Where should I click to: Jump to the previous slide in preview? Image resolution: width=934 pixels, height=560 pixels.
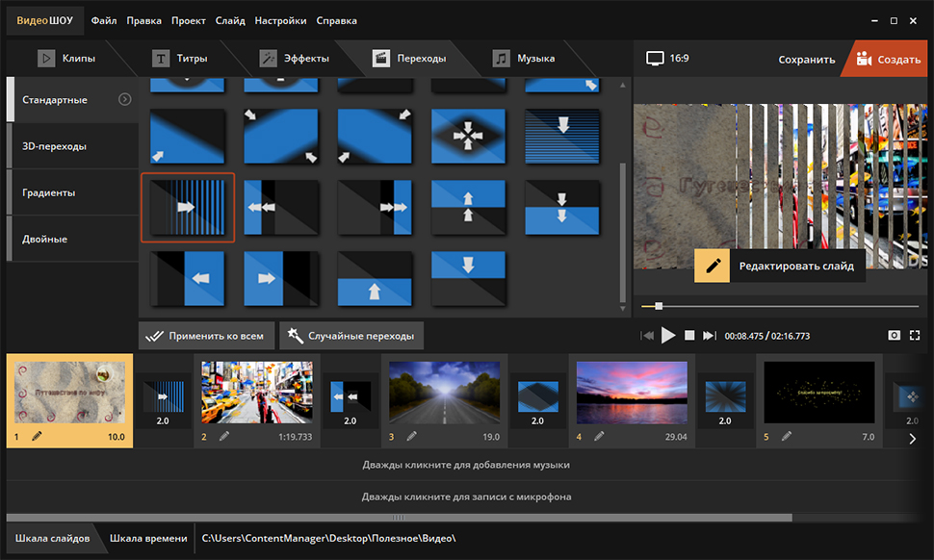647,336
